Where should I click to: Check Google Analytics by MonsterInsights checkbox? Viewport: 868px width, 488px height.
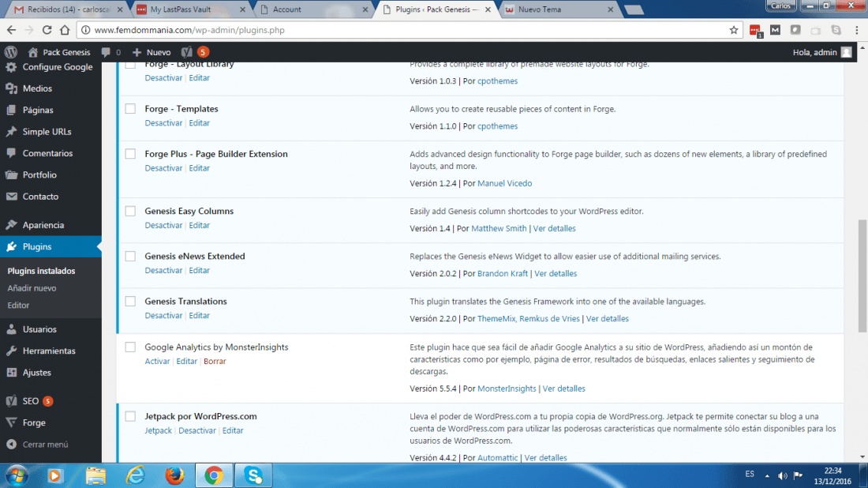[130, 347]
